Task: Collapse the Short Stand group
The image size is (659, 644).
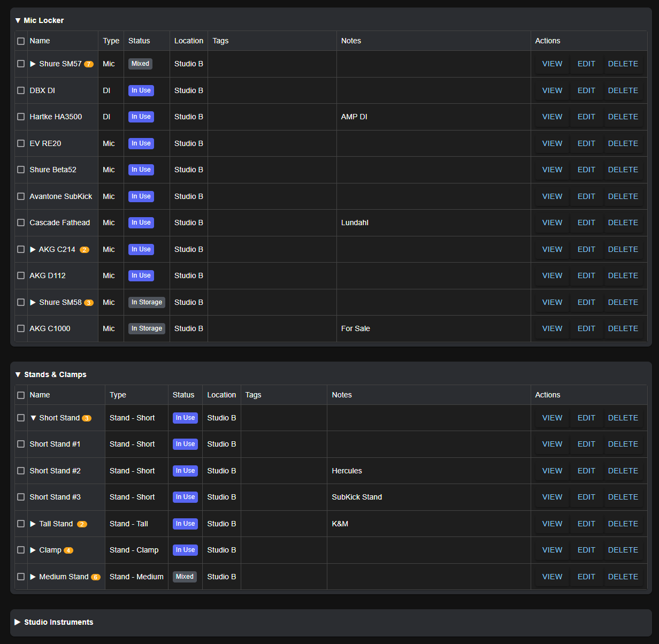Action: coord(33,418)
